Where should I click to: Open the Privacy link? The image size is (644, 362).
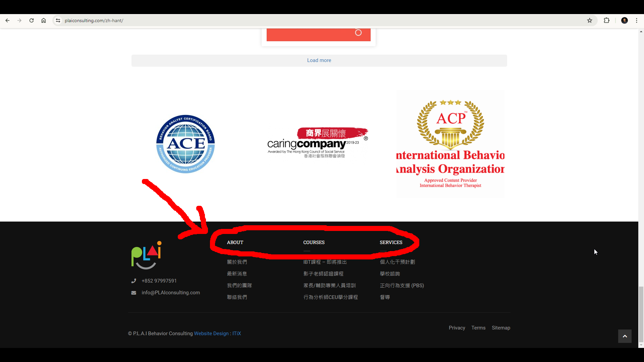click(x=457, y=328)
